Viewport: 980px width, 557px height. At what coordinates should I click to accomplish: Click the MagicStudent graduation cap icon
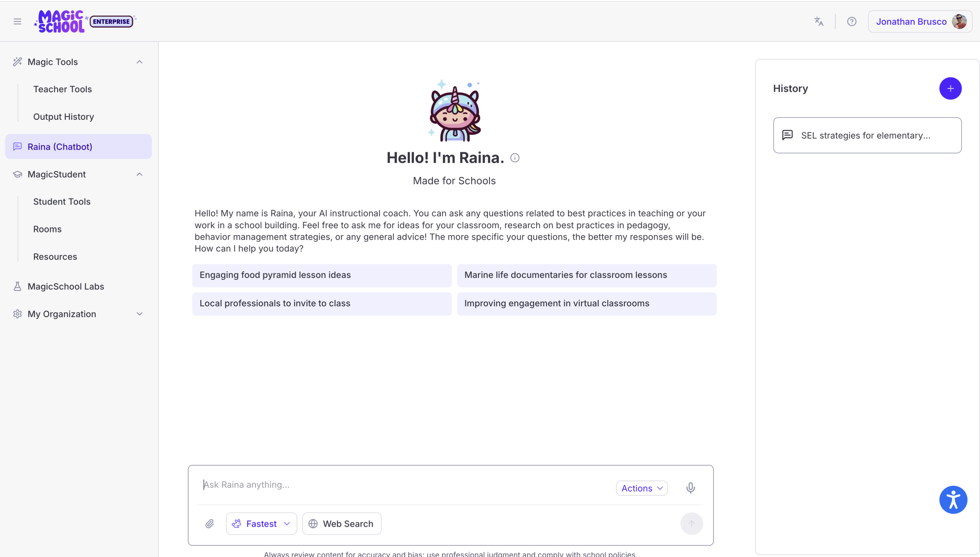pyautogui.click(x=17, y=174)
